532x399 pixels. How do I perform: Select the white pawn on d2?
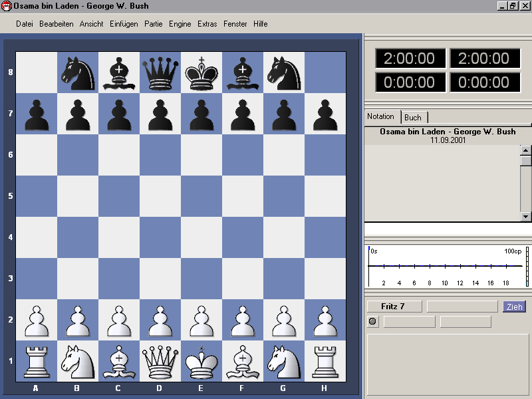[x=160, y=320]
